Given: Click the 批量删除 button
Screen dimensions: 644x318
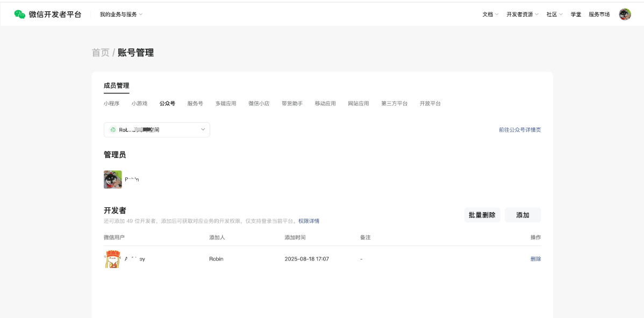Looking at the screenshot, I should point(482,215).
